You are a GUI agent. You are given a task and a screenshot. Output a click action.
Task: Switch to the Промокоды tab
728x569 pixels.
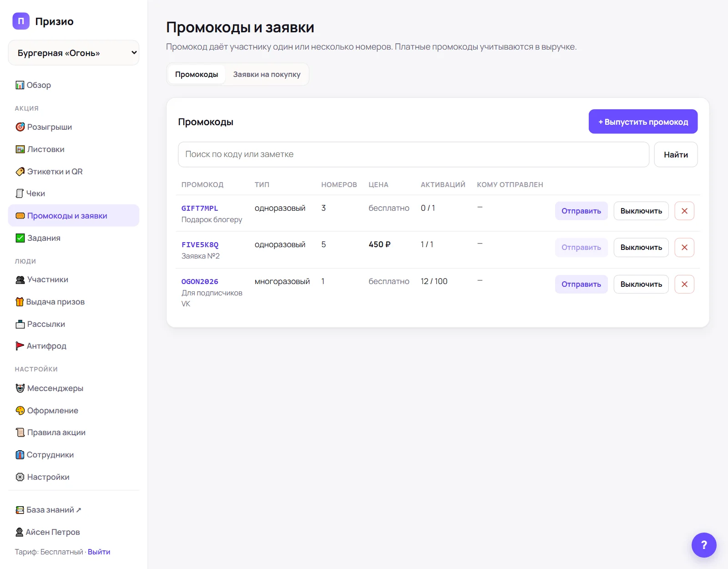click(x=197, y=74)
